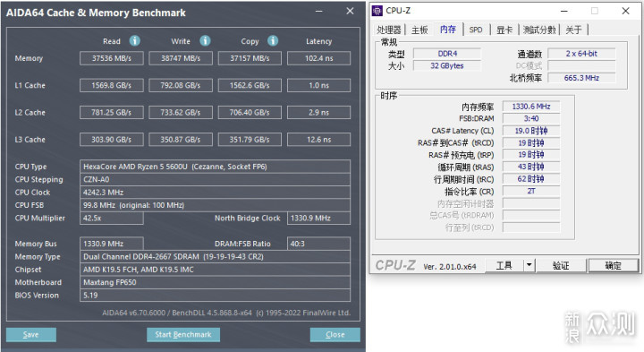Click L1 Cache Read value 1569.8 GB/s
This screenshot has width=644, height=352.
(x=112, y=85)
